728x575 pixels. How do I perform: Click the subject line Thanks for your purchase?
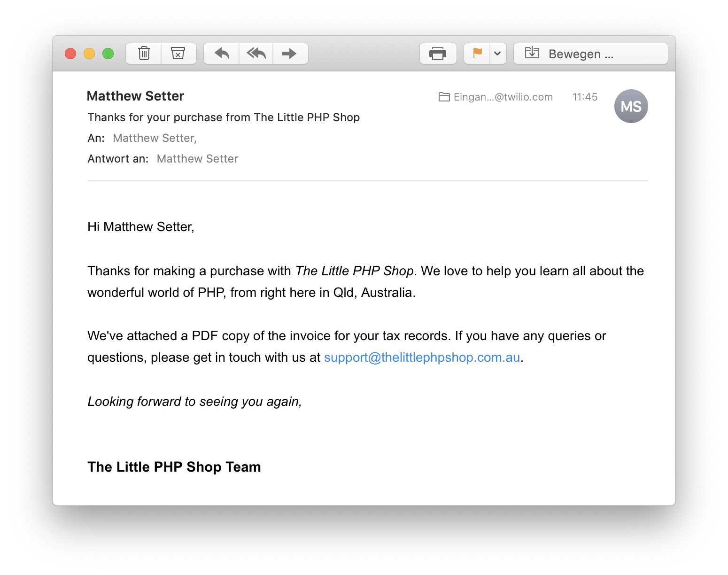pos(224,117)
